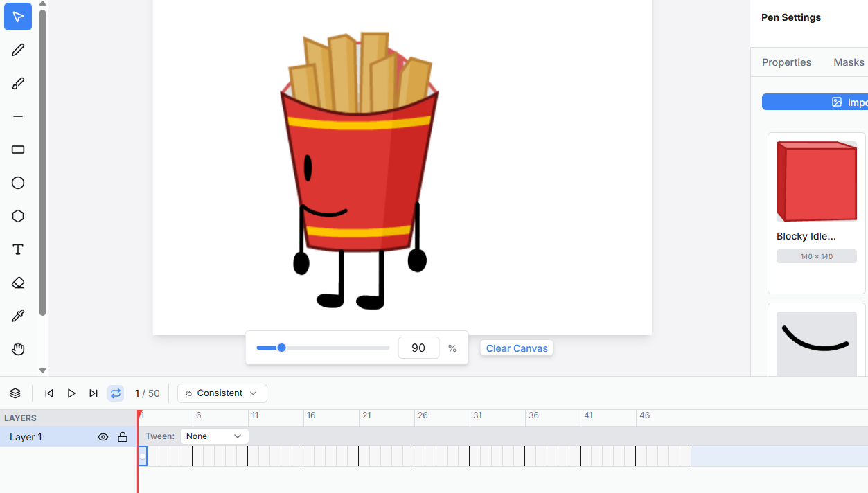The height and width of the screenshot is (493, 868).
Task: Click the zoom percentage input field
Action: [x=418, y=348]
